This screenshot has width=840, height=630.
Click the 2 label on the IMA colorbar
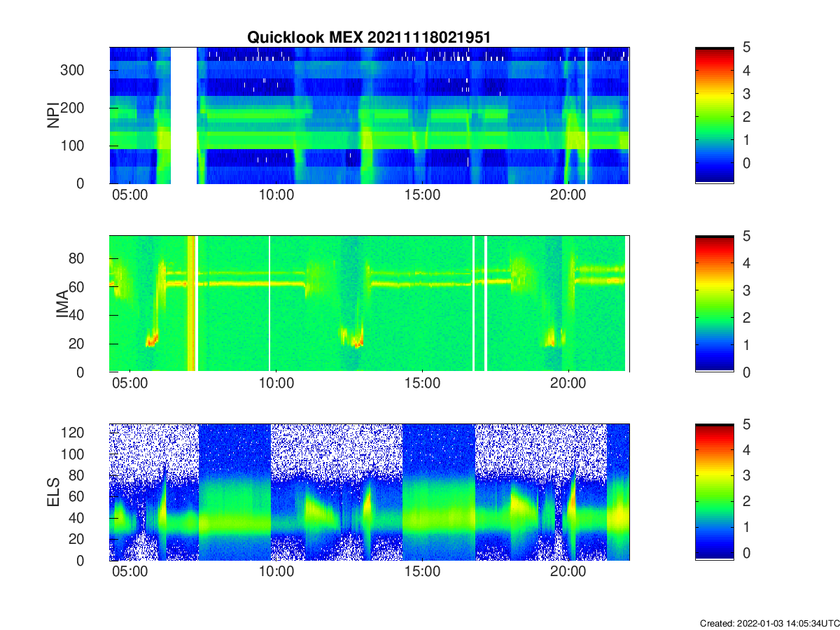(746, 318)
